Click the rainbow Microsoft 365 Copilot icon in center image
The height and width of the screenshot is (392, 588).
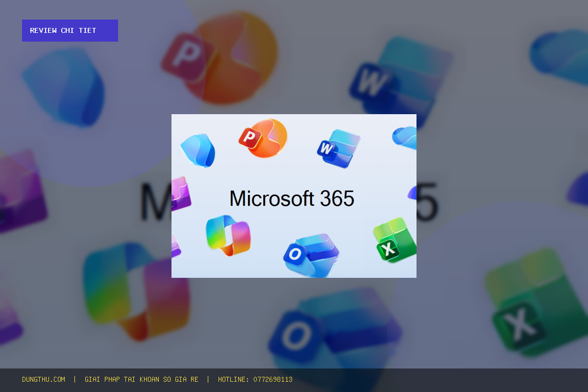228,235
